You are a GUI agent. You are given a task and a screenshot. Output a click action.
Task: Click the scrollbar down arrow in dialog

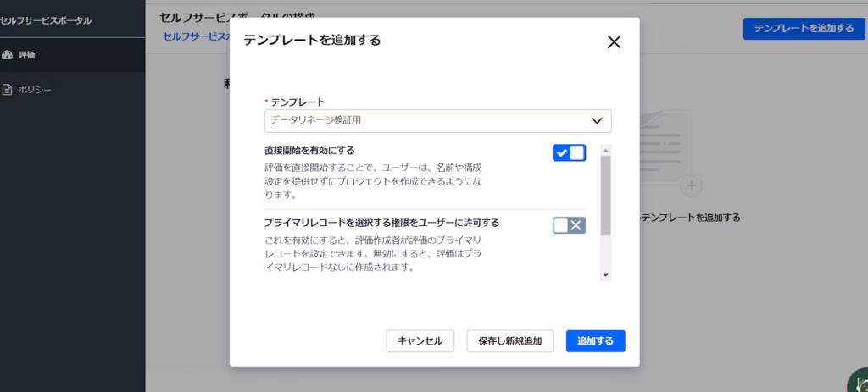pyautogui.click(x=605, y=275)
